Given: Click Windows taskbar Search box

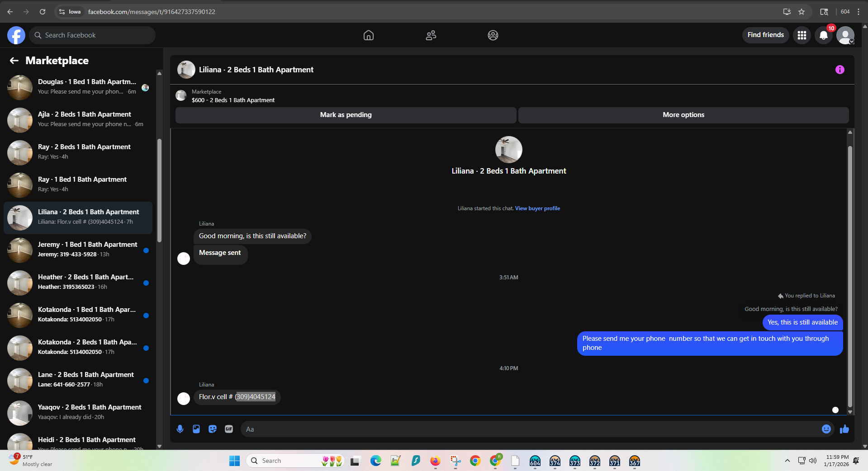Looking at the screenshot, I should [295, 461].
